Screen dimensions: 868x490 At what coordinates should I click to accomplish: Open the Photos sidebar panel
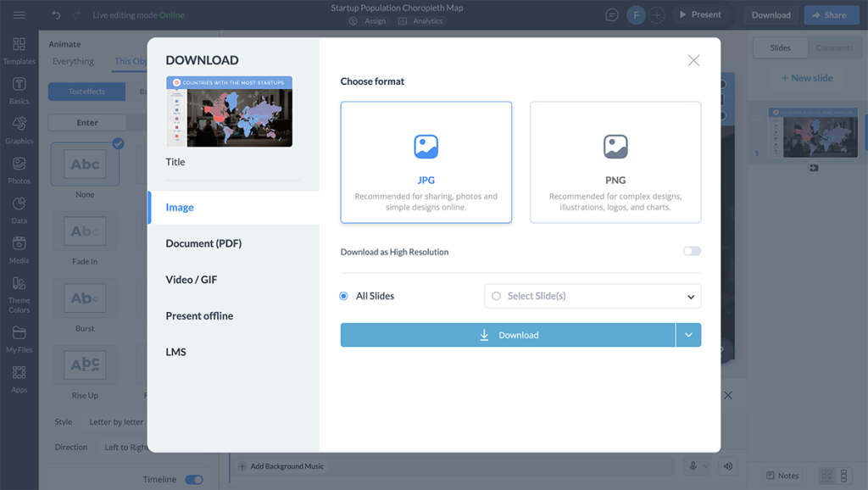tap(19, 170)
